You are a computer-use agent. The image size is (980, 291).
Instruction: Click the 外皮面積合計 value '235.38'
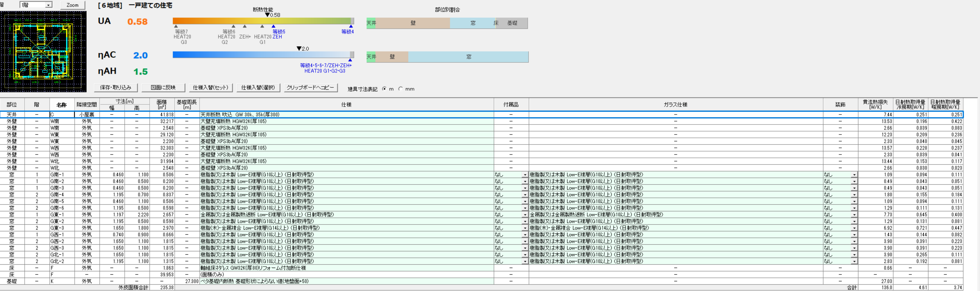tap(162, 288)
